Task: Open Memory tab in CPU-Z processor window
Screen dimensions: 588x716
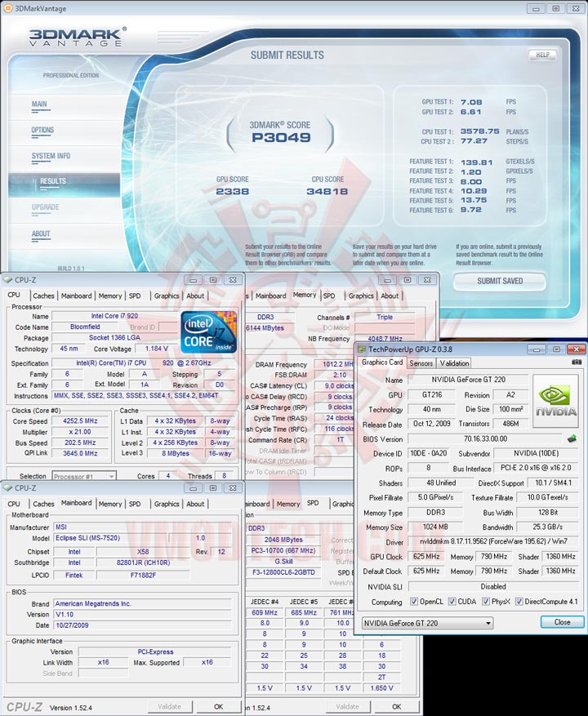Action: tap(110, 296)
